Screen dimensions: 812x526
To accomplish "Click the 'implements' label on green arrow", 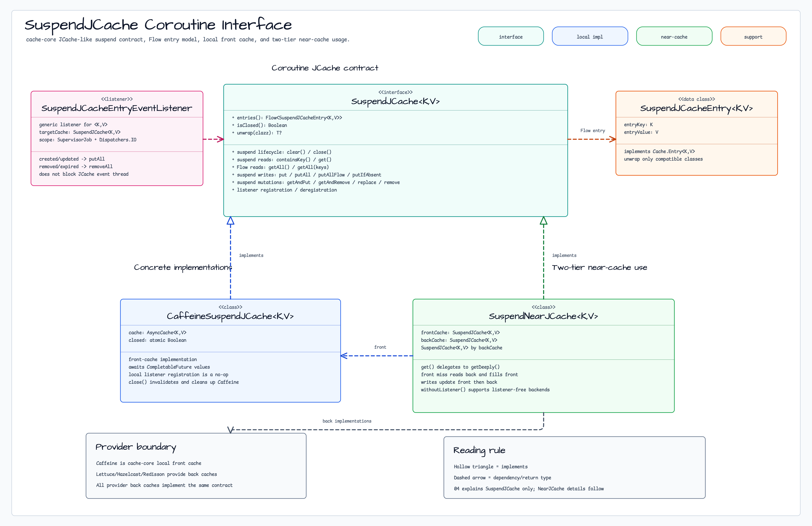I will (564, 255).
